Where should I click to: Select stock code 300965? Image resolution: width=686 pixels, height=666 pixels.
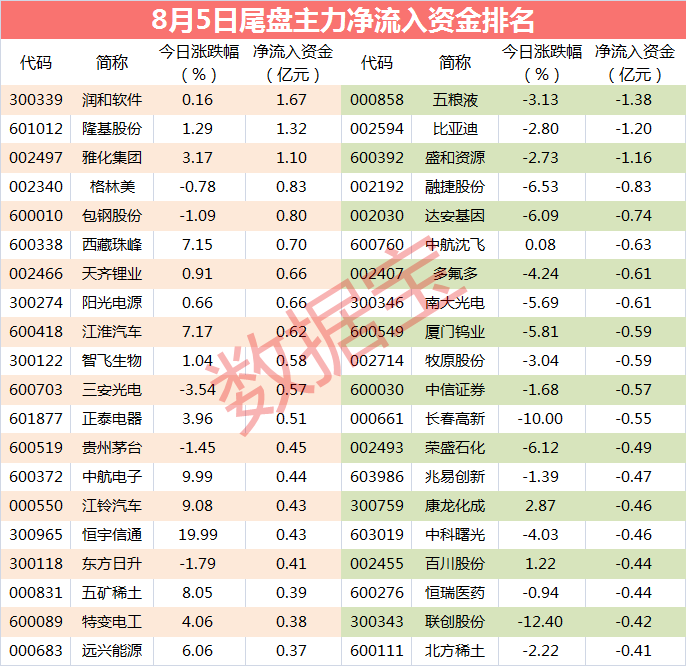tap(36, 535)
